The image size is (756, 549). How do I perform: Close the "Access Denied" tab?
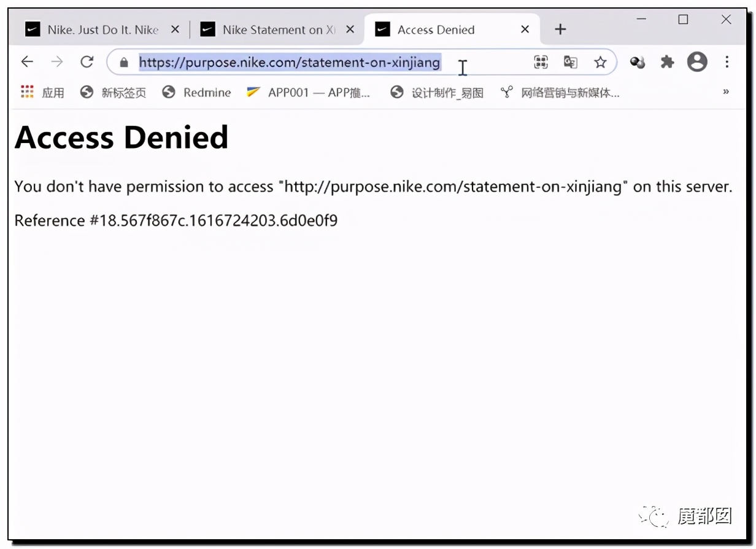525,29
